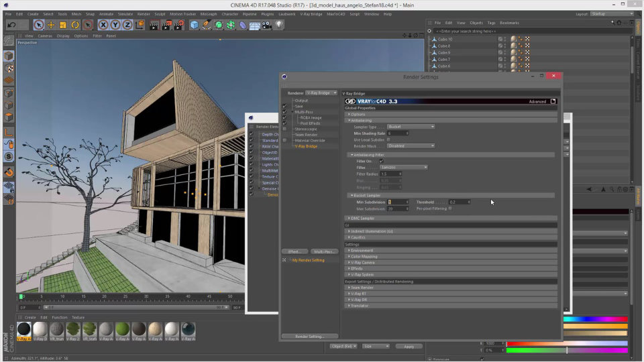This screenshot has height=362, width=644.
Task: Toggle X axis lock
Action: coord(103,25)
